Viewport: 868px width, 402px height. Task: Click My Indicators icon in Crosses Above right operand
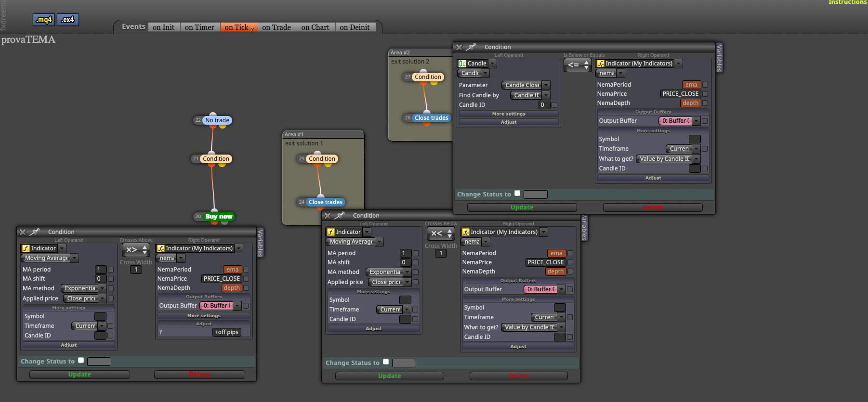pos(161,248)
